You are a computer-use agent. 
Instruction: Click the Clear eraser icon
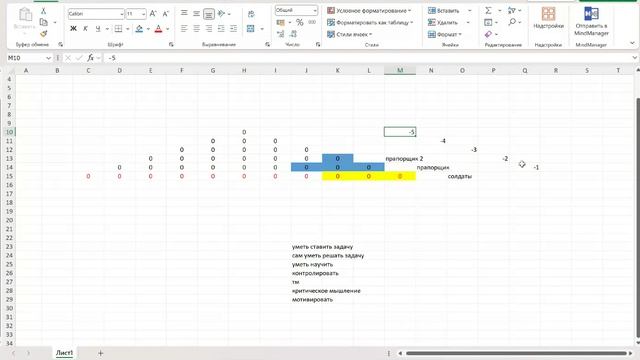[x=488, y=34]
